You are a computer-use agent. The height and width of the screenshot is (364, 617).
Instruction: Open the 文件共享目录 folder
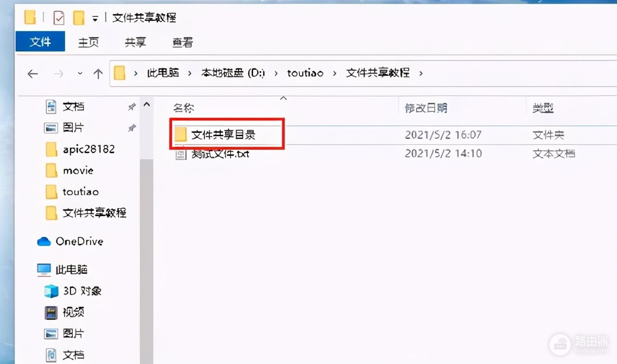(223, 135)
